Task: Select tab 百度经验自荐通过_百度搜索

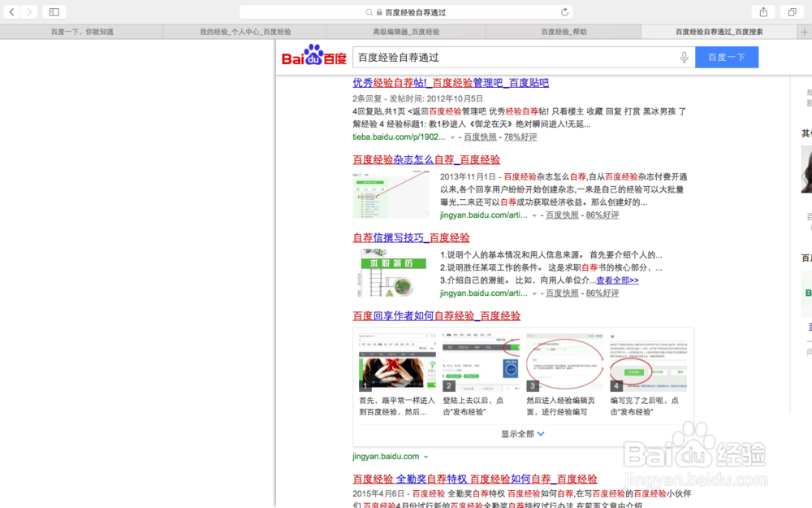Action: [719, 32]
